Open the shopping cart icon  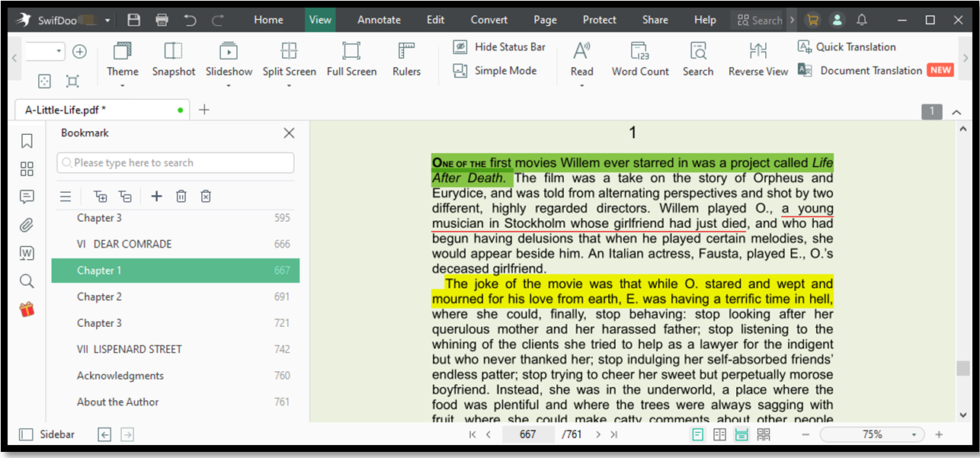[x=812, y=20]
